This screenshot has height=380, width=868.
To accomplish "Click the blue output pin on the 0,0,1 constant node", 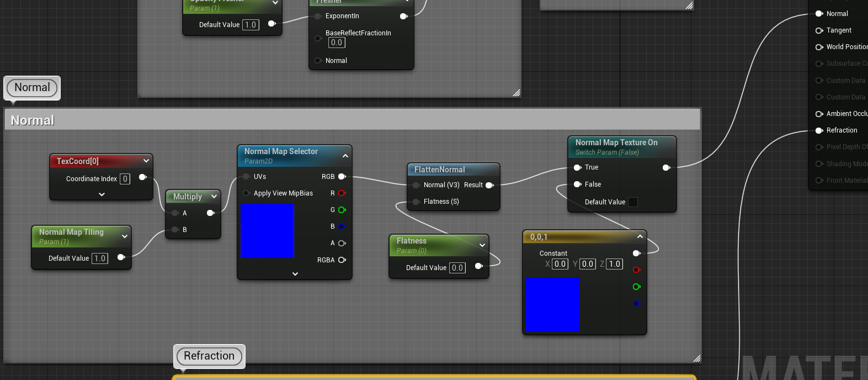I will 636,303.
